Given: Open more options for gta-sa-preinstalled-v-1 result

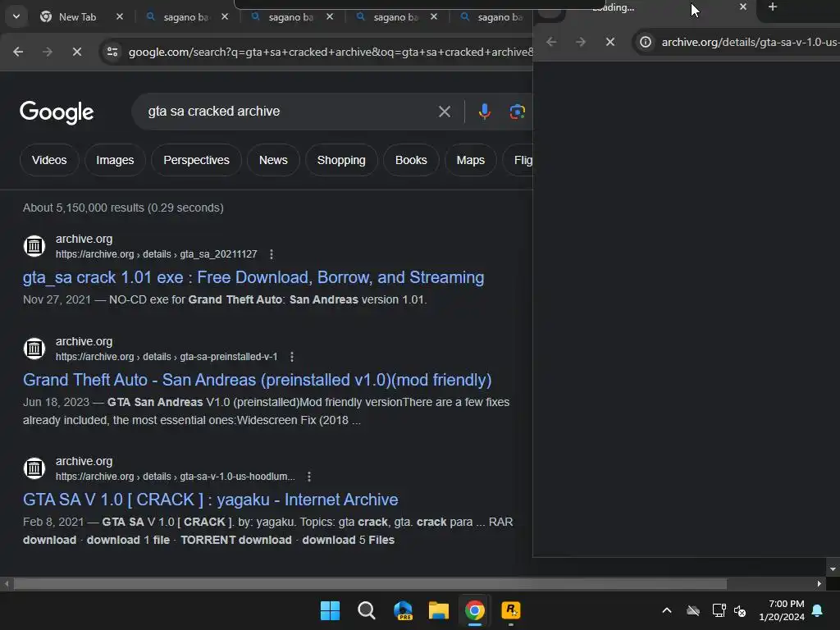Looking at the screenshot, I should tap(291, 357).
